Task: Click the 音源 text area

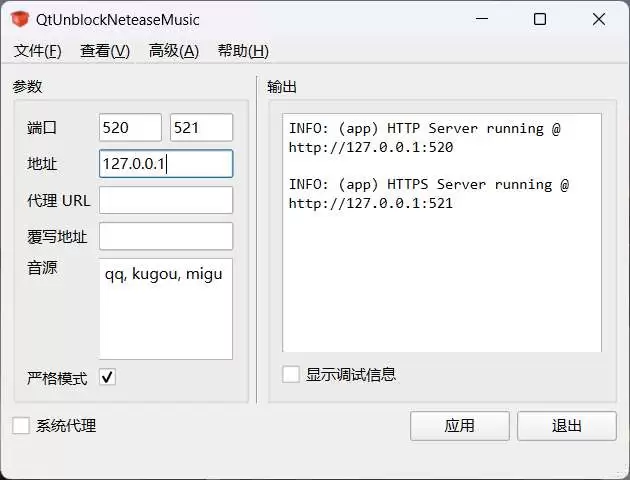Action: click(x=166, y=308)
